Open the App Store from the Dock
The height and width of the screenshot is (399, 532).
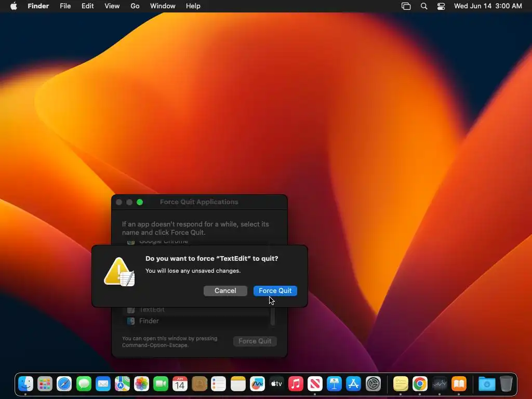coord(353,384)
